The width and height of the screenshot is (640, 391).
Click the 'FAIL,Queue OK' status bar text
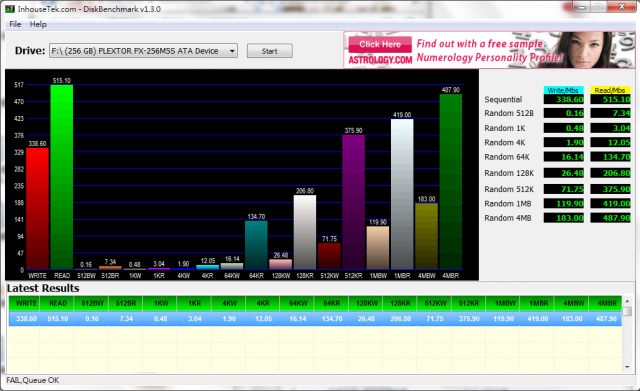pos(33,380)
